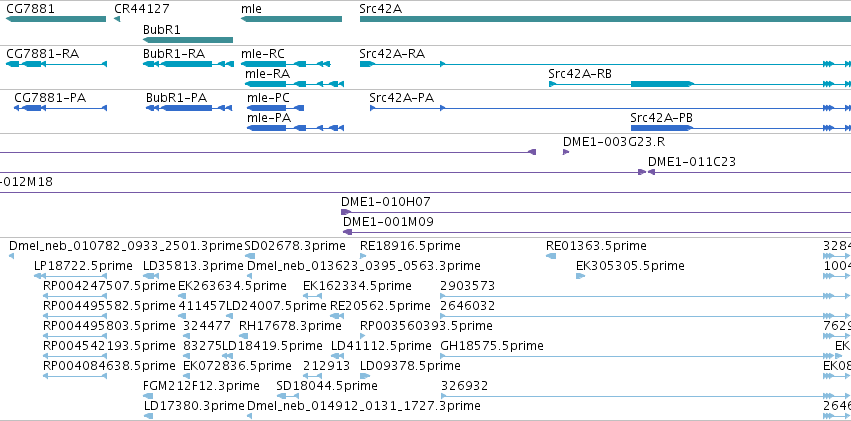The image size is (851, 421).
Task: Click the LD35813.3prime EST
Action: point(149,276)
